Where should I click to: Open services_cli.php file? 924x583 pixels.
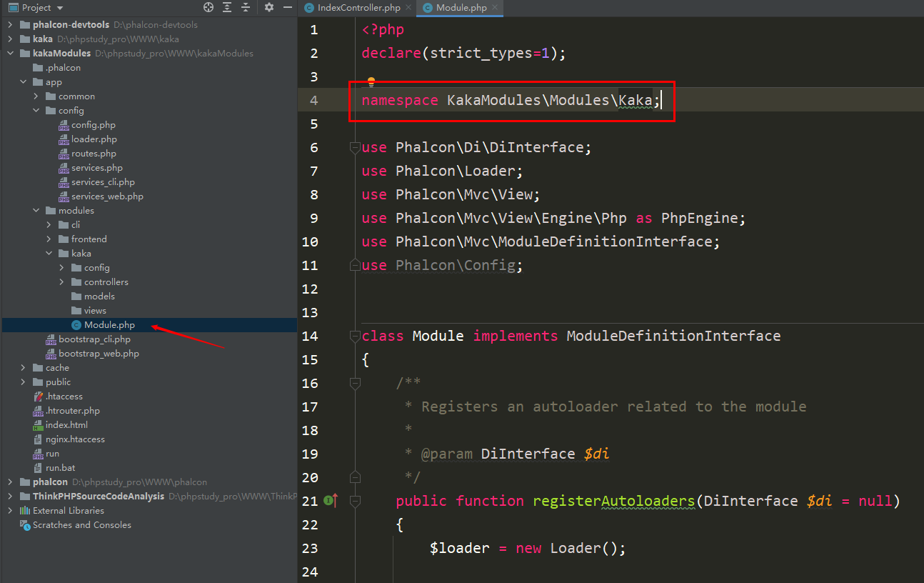[x=103, y=181]
